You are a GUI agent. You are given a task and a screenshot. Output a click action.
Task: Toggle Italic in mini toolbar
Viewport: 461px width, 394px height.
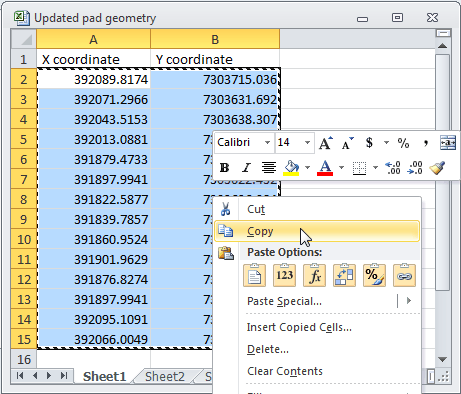[246, 168]
